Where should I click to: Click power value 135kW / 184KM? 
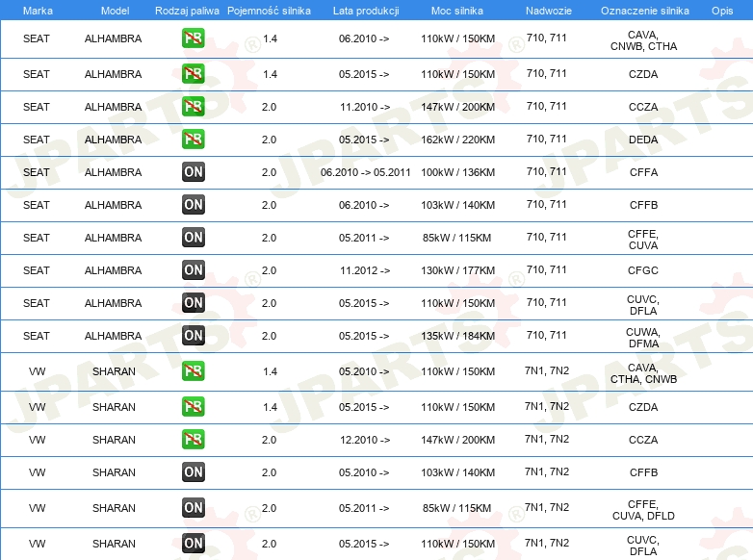(457, 336)
